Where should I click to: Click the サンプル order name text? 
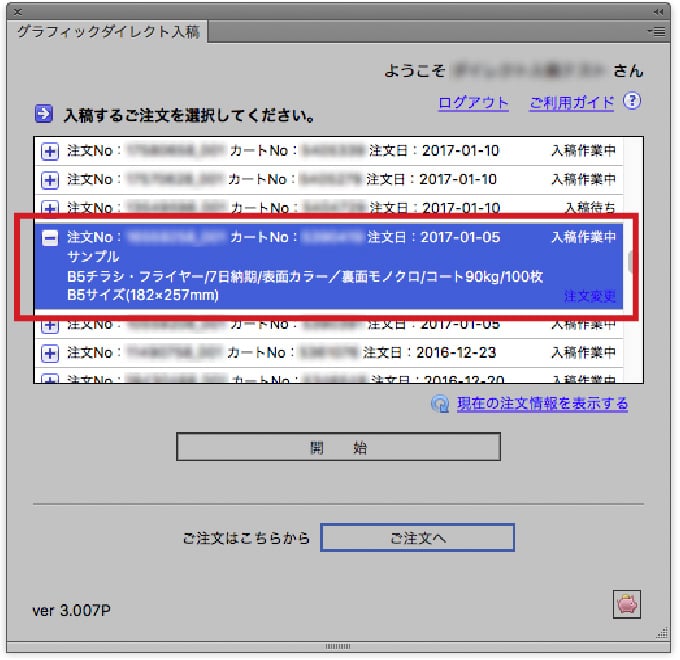point(93,256)
